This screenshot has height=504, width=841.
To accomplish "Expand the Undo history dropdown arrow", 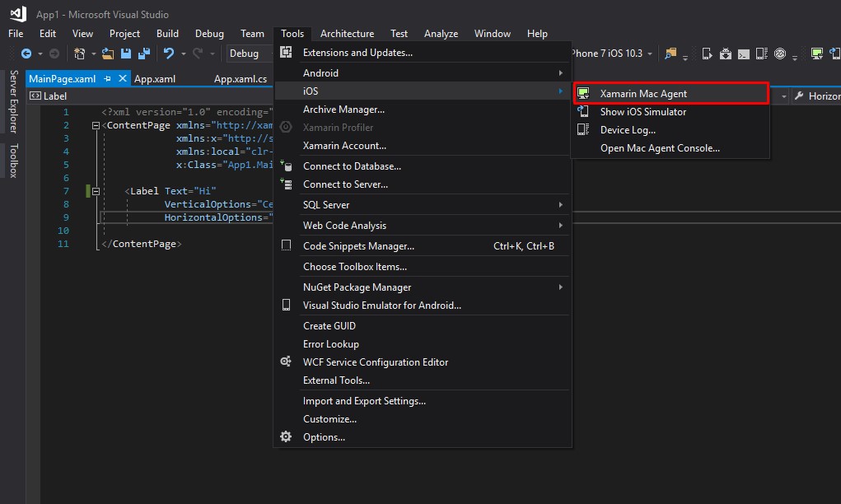I will (x=183, y=54).
